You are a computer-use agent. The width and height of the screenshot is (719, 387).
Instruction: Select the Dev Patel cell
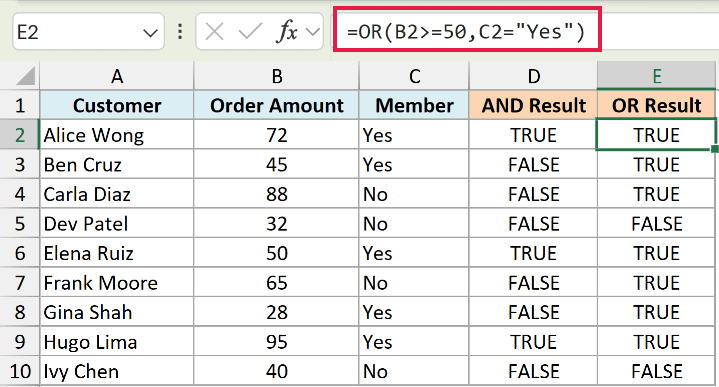click(x=117, y=223)
